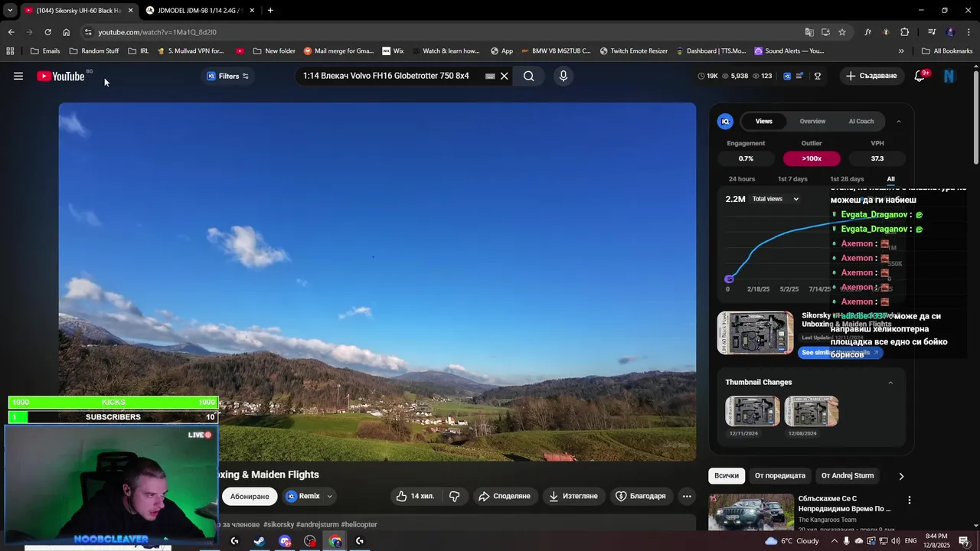Click the Създаване create button
The width and height of the screenshot is (980, 551).
871,76
